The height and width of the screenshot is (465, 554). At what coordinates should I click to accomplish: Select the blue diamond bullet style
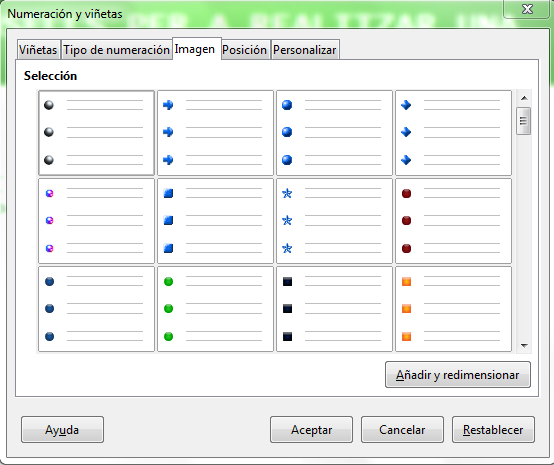pyautogui.click(x=453, y=133)
